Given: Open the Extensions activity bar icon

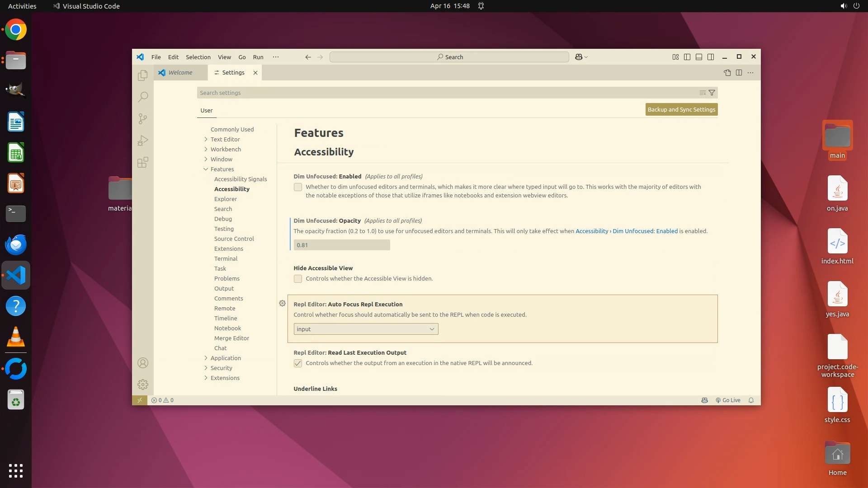Looking at the screenshot, I should (x=143, y=162).
